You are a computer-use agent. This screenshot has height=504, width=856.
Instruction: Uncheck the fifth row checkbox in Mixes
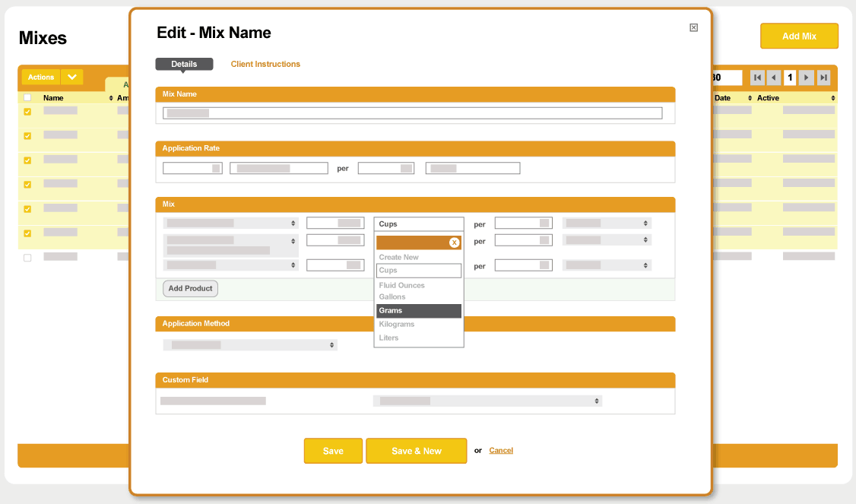coord(27,209)
